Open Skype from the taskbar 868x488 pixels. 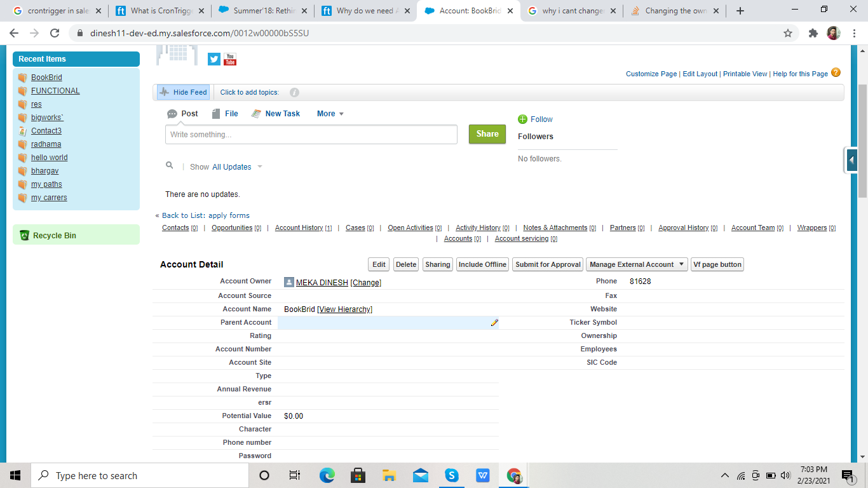[x=452, y=475]
